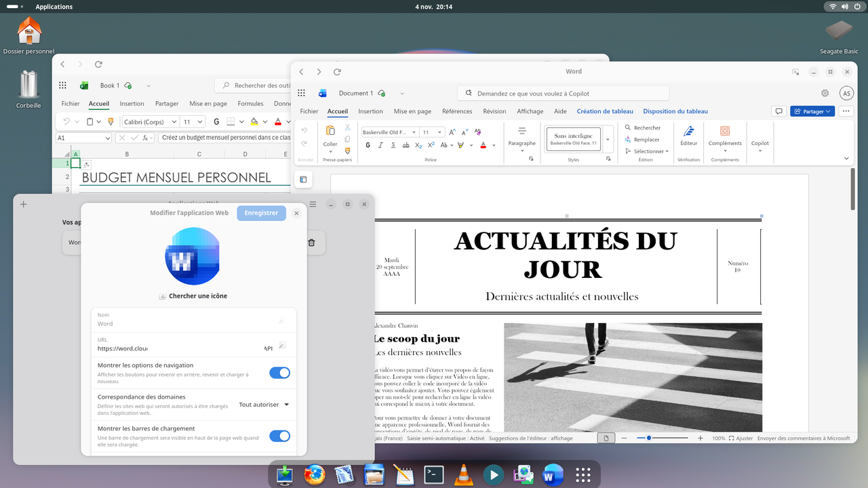Select the strikethrough icon
This screenshot has height=488, width=868.
406,145
